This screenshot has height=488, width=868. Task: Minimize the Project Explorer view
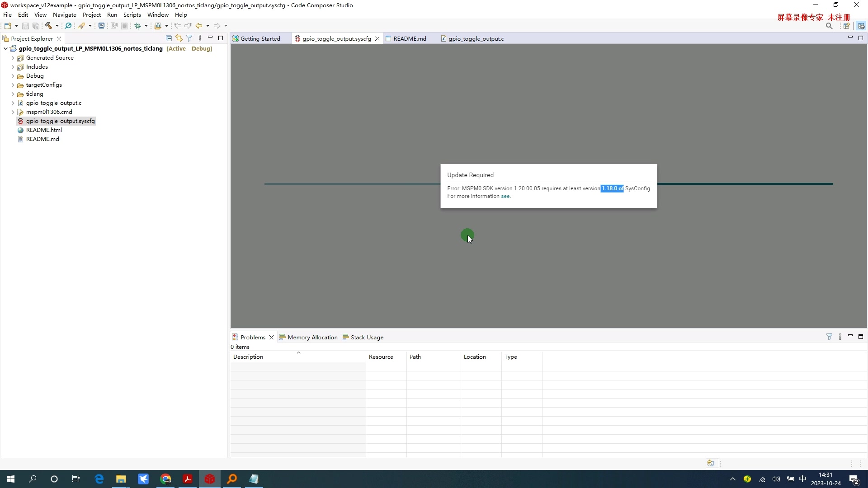pyautogui.click(x=210, y=38)
